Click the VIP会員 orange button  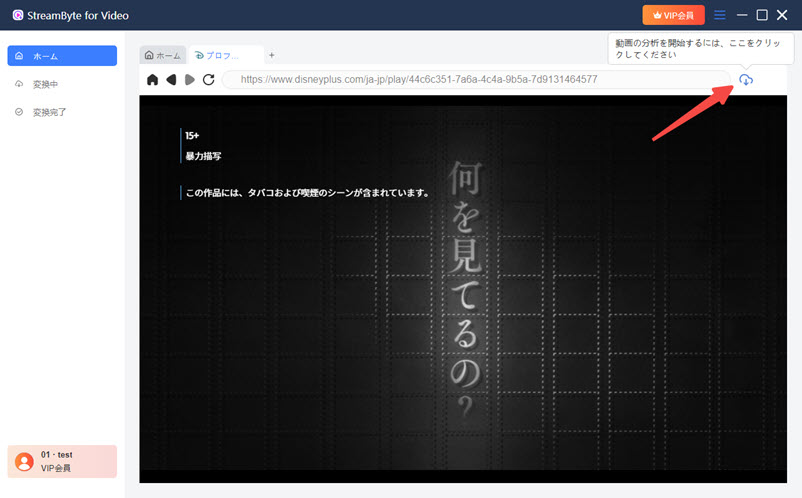click(673, 15)
